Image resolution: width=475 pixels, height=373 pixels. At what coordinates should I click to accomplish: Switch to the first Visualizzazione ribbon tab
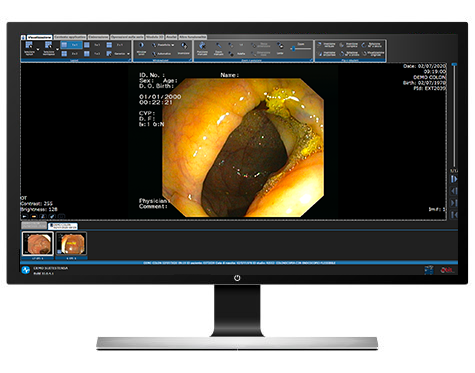click(x=39, y=37)
